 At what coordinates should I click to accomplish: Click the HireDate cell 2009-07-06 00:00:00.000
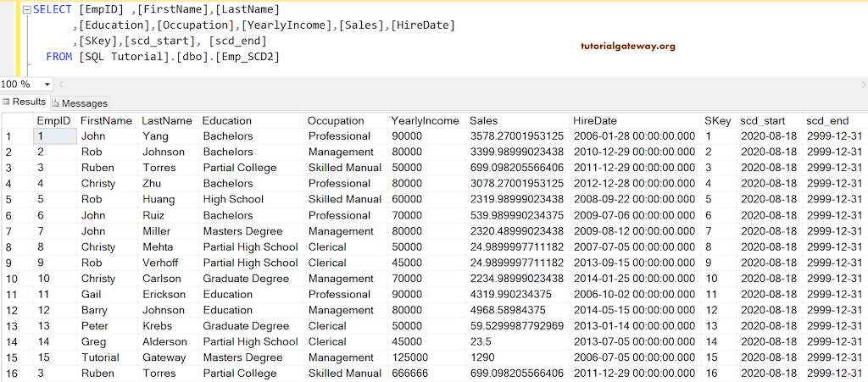click(x=634, y=215)
